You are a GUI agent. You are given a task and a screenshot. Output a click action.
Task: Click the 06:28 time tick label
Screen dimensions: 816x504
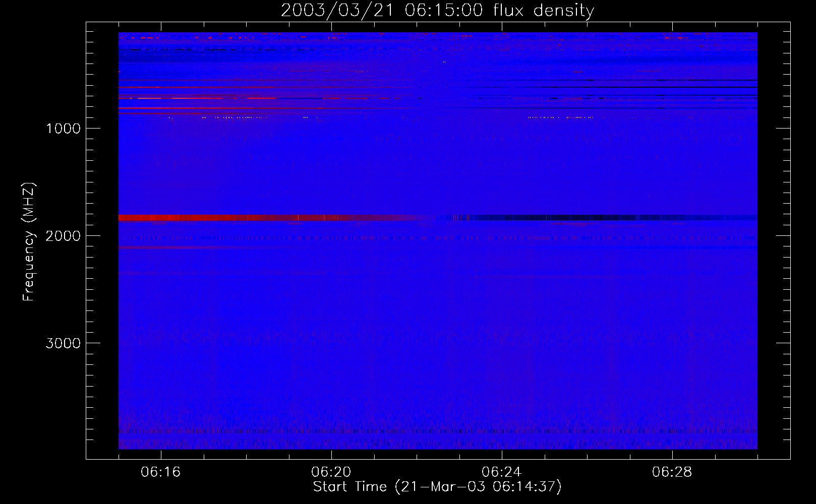click(x=672, y=472)
